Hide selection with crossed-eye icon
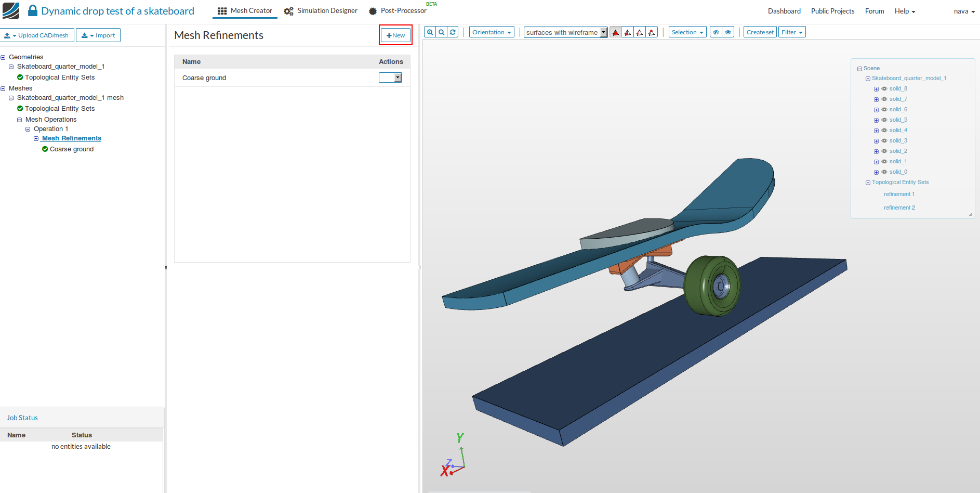 [716, 32]
